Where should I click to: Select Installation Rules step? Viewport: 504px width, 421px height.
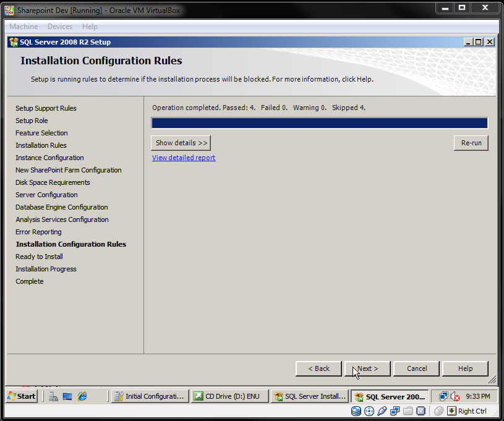coord(41,145)
